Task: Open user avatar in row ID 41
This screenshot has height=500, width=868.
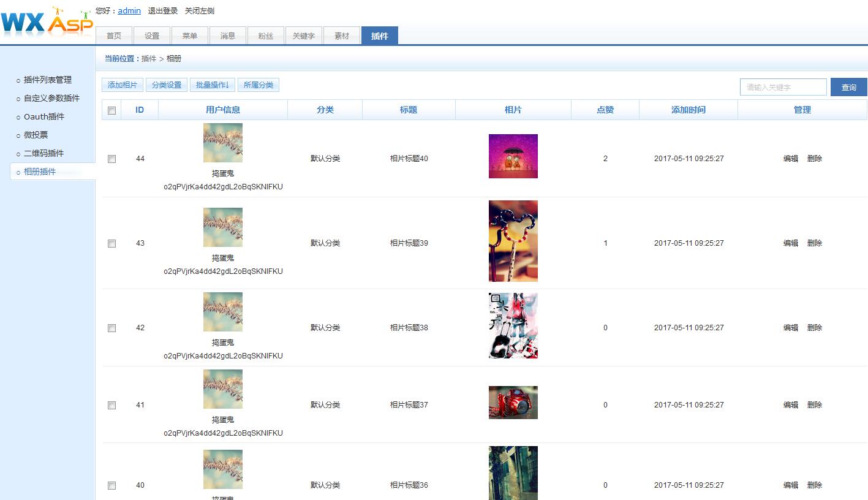Action: pos(223,389)
